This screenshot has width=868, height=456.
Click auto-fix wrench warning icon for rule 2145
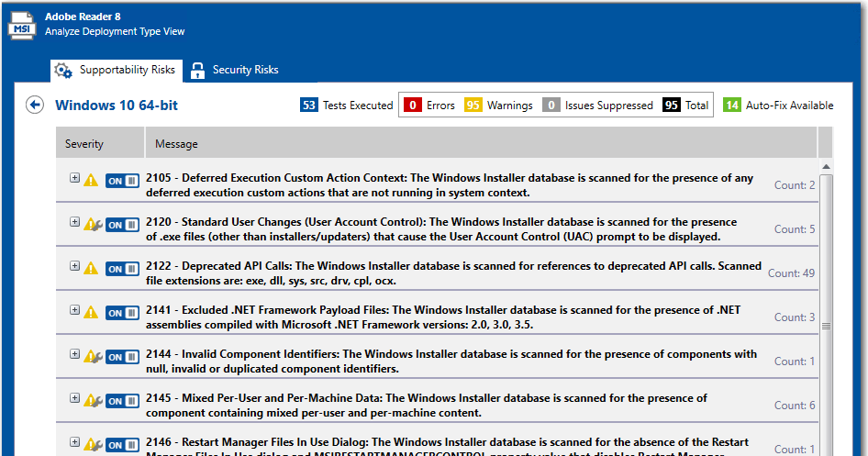(x=92, y=401)
